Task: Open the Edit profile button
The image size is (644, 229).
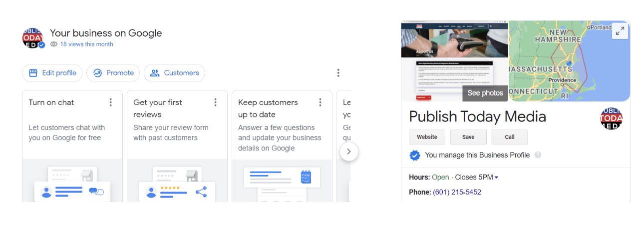Action: click(52, 73)
